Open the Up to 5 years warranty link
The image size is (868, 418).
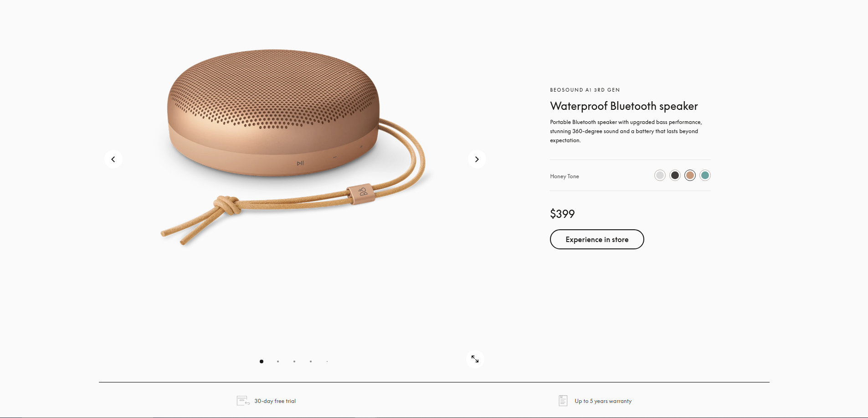(x=603, y=401)
